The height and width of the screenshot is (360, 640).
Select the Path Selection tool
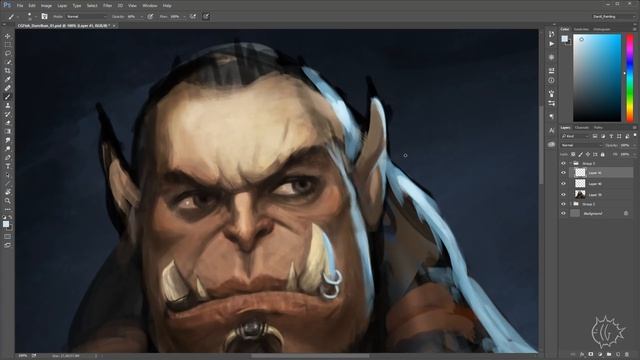[x=8, y=175]
